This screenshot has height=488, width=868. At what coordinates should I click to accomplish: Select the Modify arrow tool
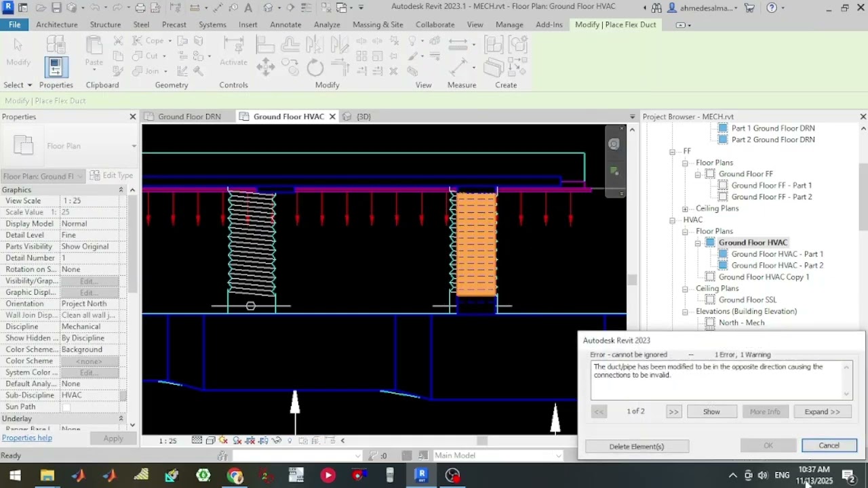click(18, 45)
